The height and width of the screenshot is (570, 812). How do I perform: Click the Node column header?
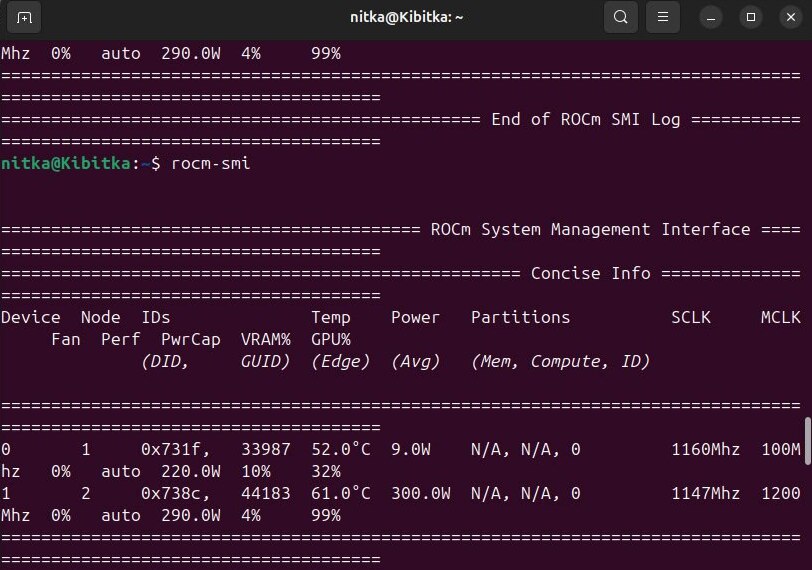pyautogui.click(x=100, y=317)
